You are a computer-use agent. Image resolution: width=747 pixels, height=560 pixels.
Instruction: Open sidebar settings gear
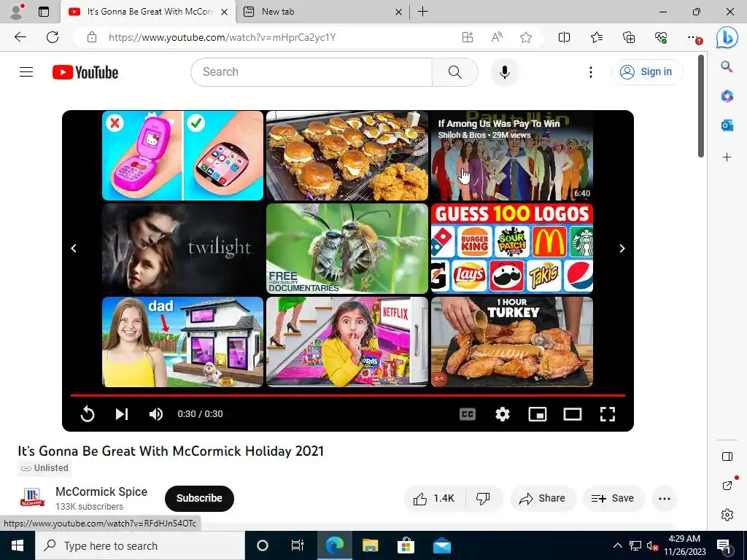point(727,515)
